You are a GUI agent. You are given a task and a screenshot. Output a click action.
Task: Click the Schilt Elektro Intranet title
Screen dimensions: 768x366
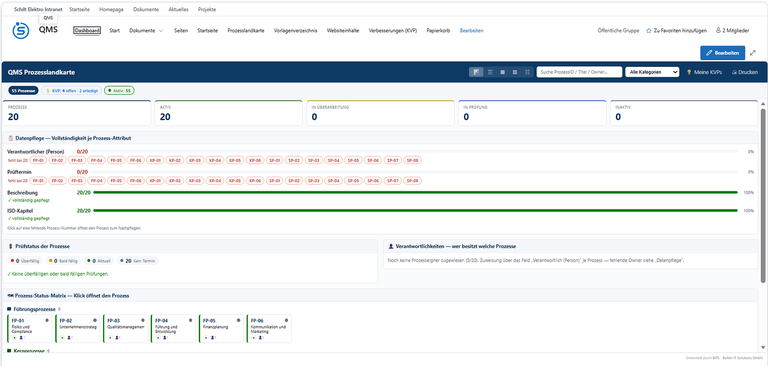38,9
